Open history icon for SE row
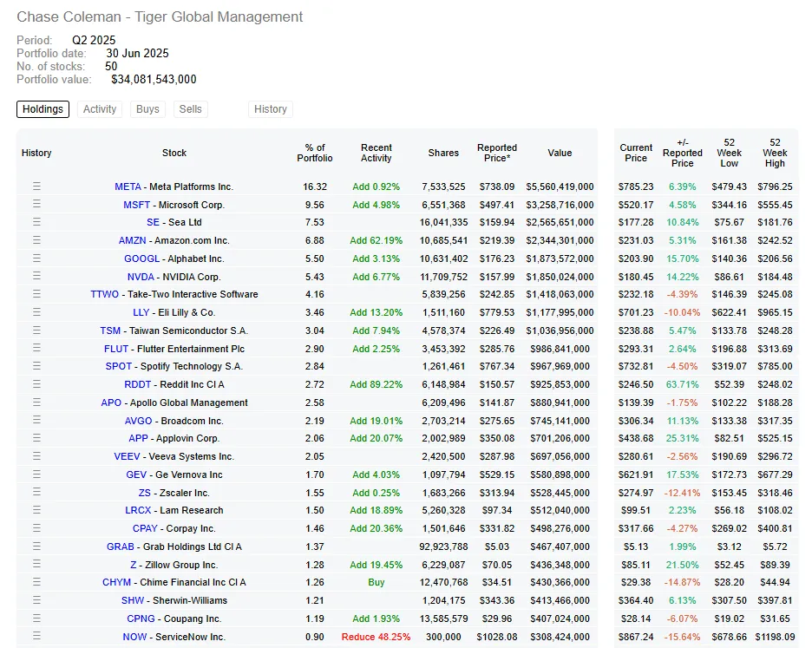 [x=36, y=222]
